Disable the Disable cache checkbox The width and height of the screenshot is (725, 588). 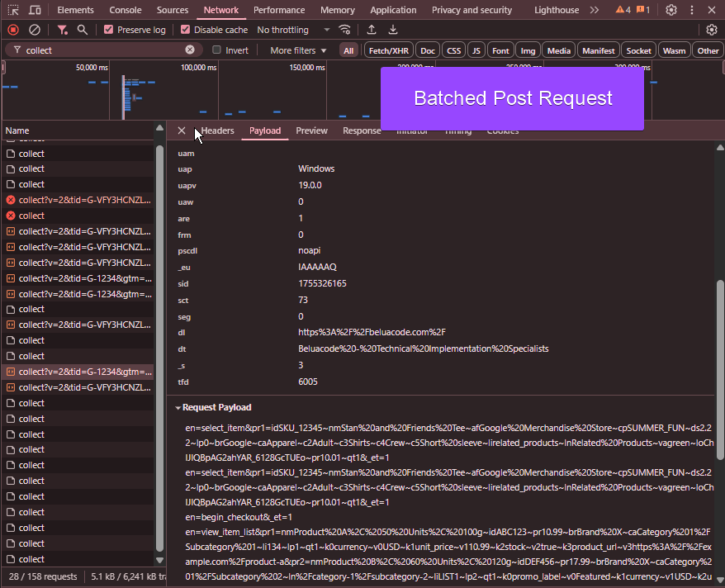click(x=183, y=29)
